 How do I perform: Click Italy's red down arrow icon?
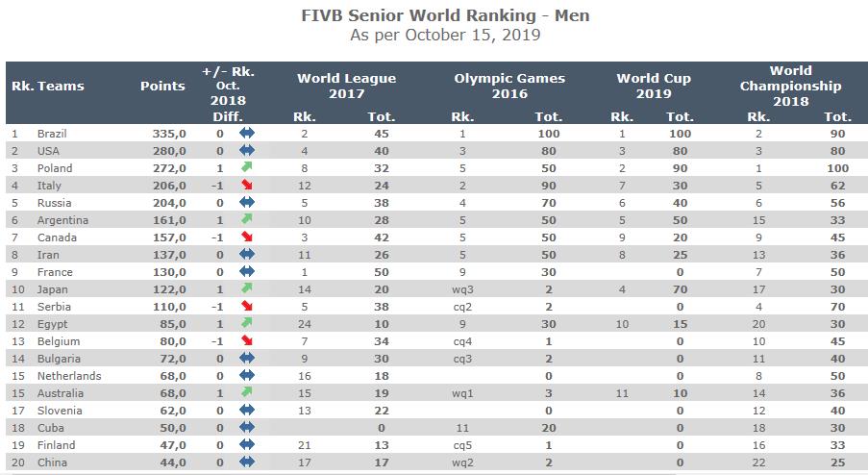point(247,186)
